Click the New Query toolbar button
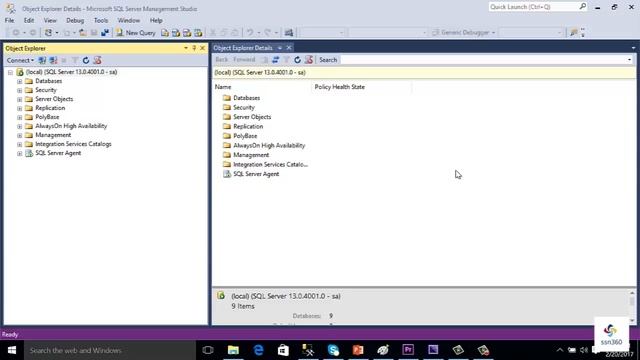This screenshot has height=360, width=640. point(136,33)
